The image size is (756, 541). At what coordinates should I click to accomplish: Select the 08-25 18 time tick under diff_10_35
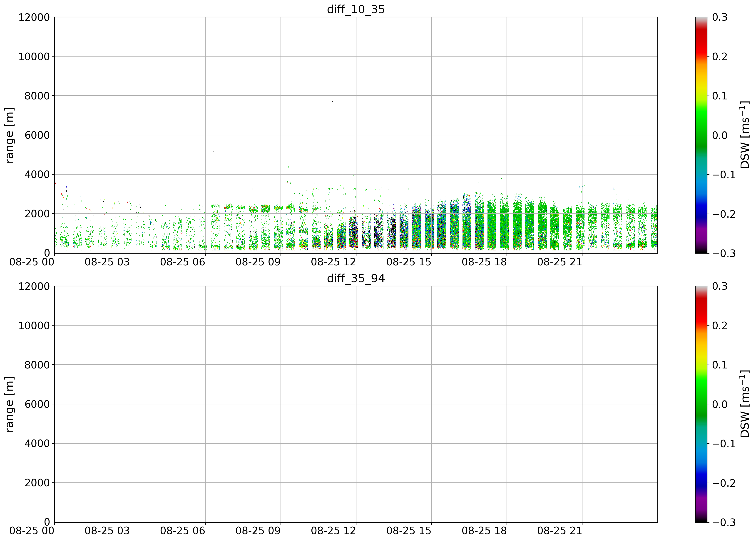(484, 262)
